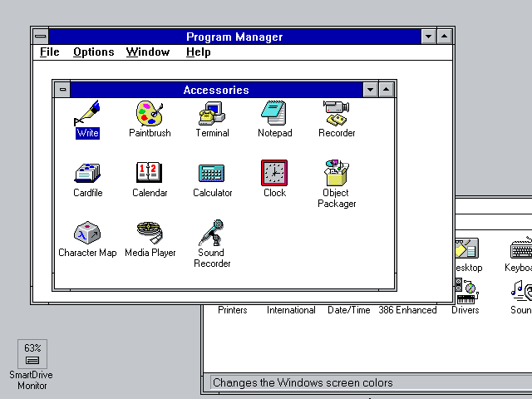Select the Cardfile icon

click(87, 173)
